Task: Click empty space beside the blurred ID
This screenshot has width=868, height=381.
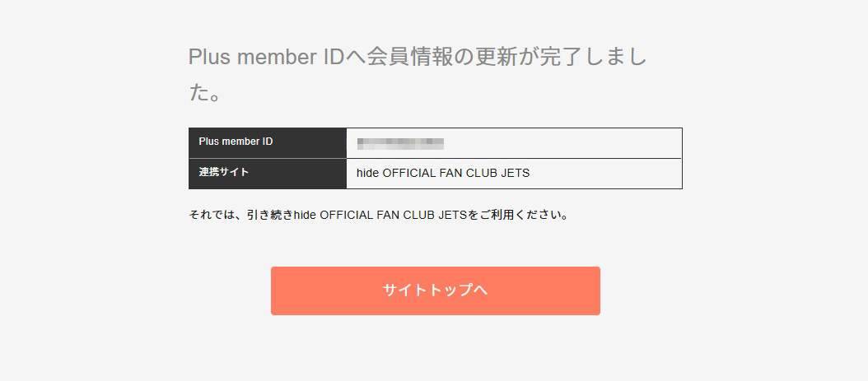Action: pos(562,143)
